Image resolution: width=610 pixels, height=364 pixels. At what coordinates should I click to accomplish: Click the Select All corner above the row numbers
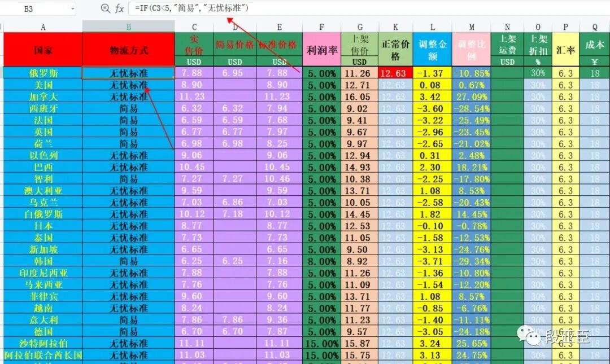coord(2,27)
